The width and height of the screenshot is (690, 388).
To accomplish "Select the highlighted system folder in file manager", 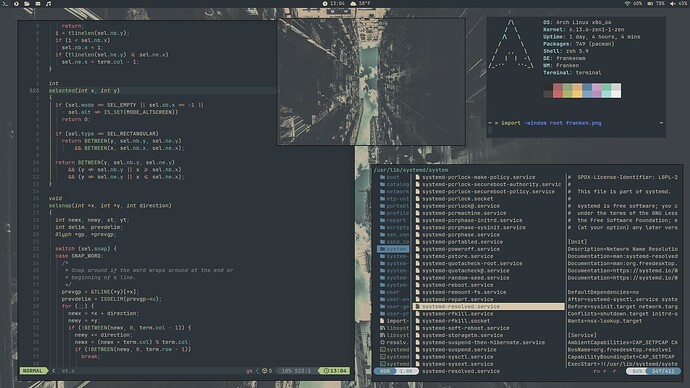I will pyautogui.click(x=393, y=249).
